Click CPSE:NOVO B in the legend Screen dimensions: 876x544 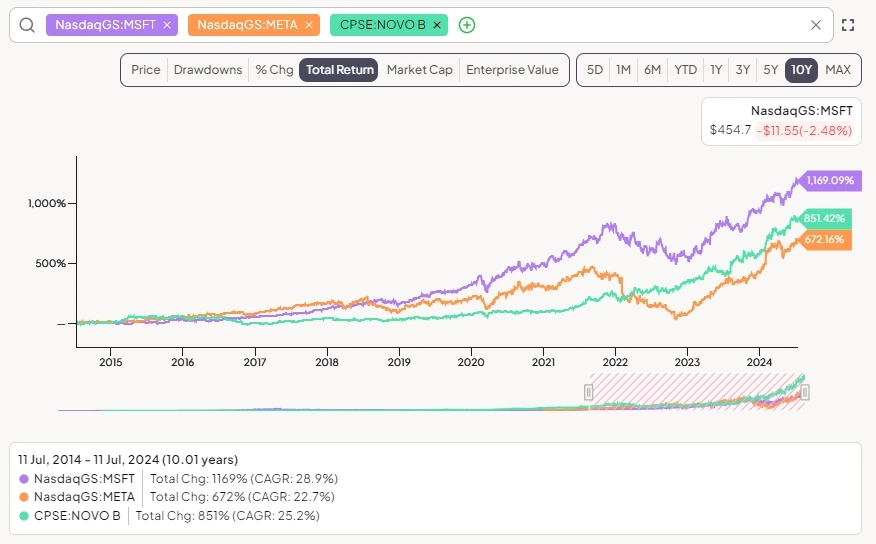(x=77, y=516)
